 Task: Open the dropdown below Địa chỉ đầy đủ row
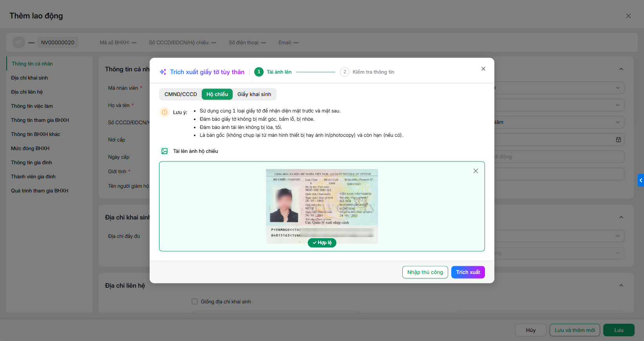coord(618,253)
